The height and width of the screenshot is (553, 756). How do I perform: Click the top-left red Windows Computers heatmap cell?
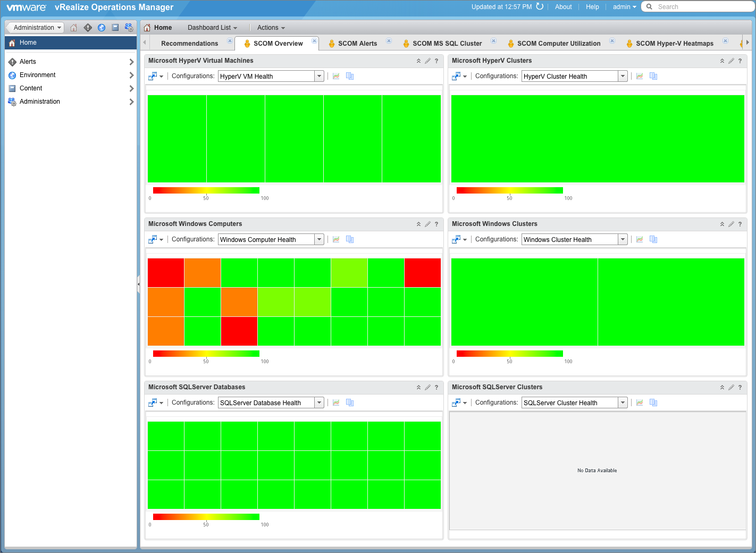(x=166, y=273)
